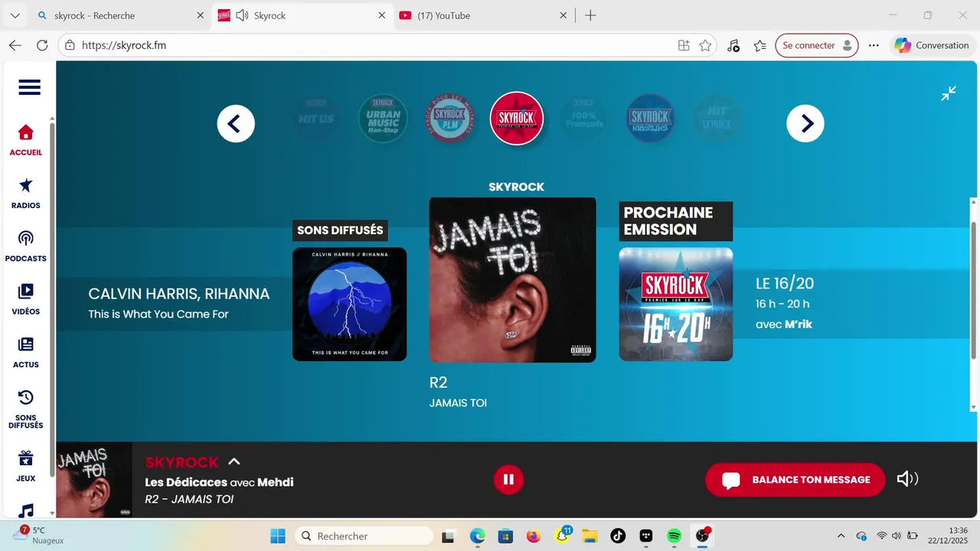
Task: Open the hamburger menu in the sidebar
Action: coord(29,87)
